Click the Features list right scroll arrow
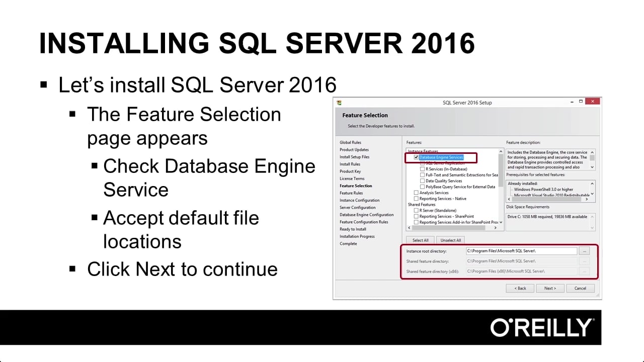 [495, 228]
